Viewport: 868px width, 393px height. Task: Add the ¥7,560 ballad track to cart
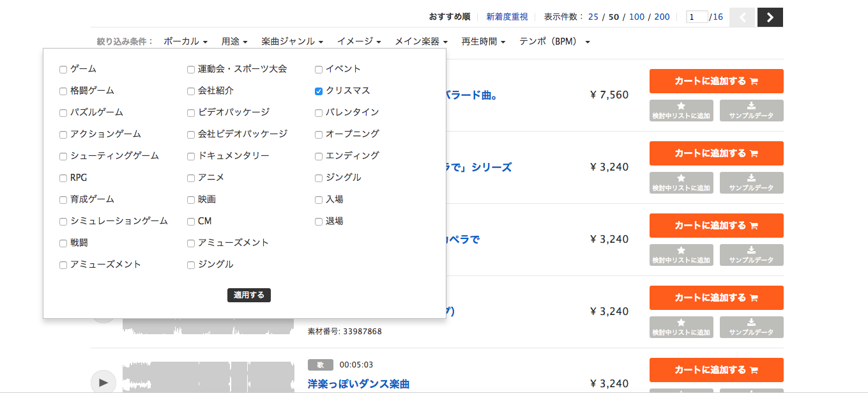[717, 81]
